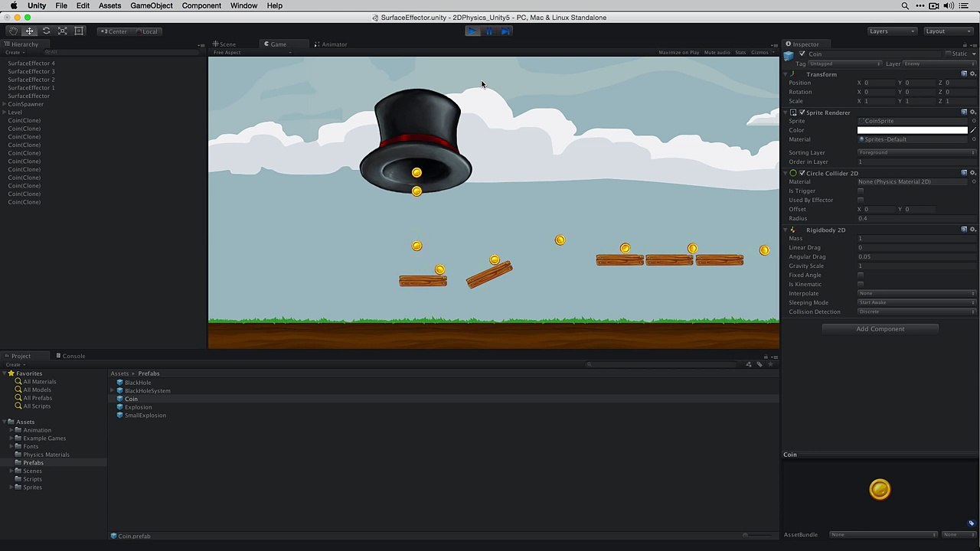Click the Play button
Viewport: 980px width, 551px height.
472,31
